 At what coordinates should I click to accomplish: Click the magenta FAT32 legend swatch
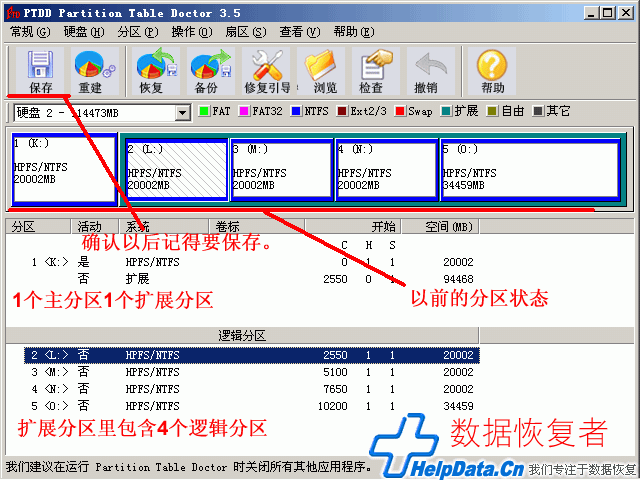point(244,111)
